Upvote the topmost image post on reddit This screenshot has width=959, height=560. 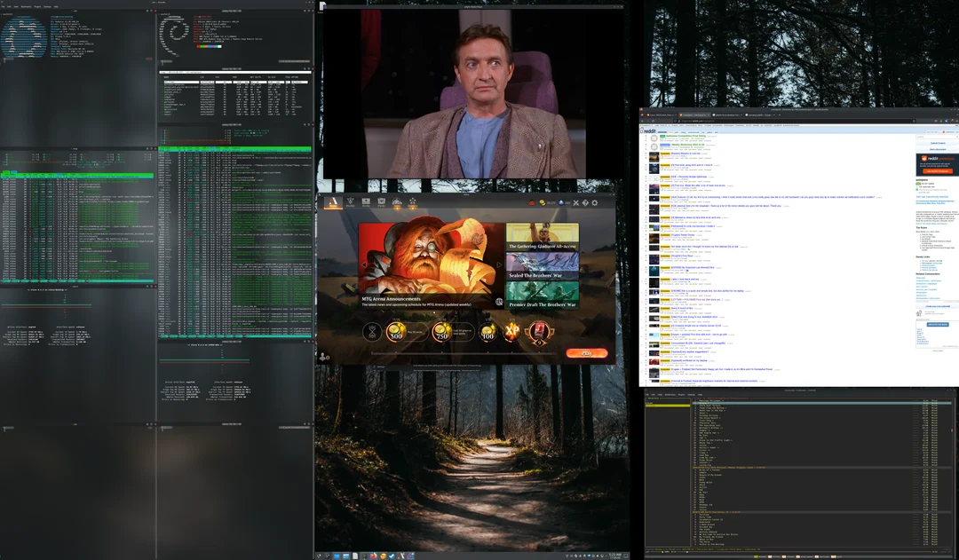tap(646, 153)
